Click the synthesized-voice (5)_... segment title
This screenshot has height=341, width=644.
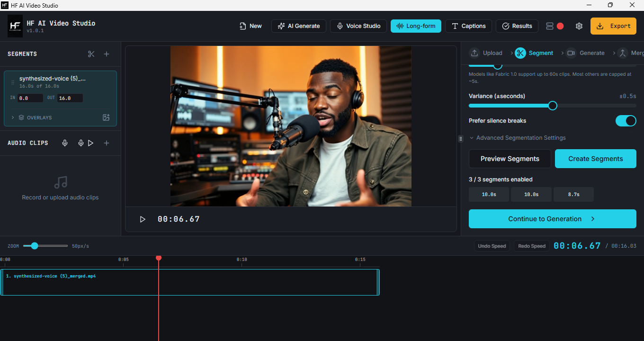pyautogui.click(x=53, y=79)
